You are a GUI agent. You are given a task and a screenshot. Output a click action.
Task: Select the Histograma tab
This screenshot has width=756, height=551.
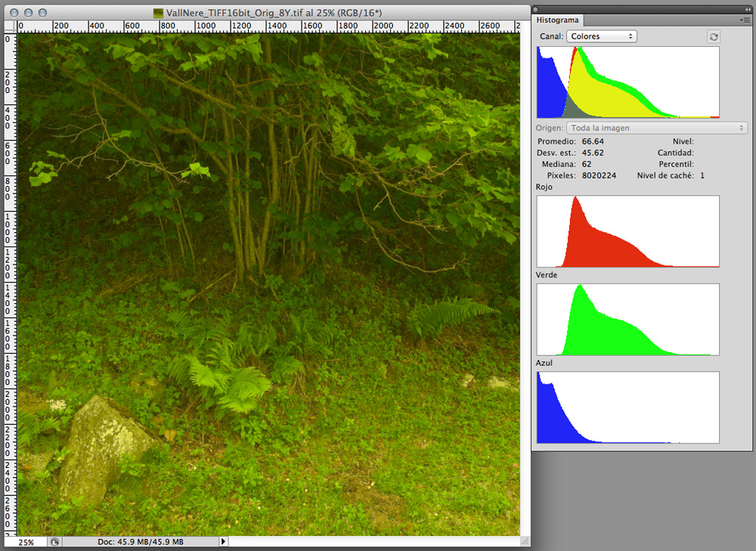559,20
